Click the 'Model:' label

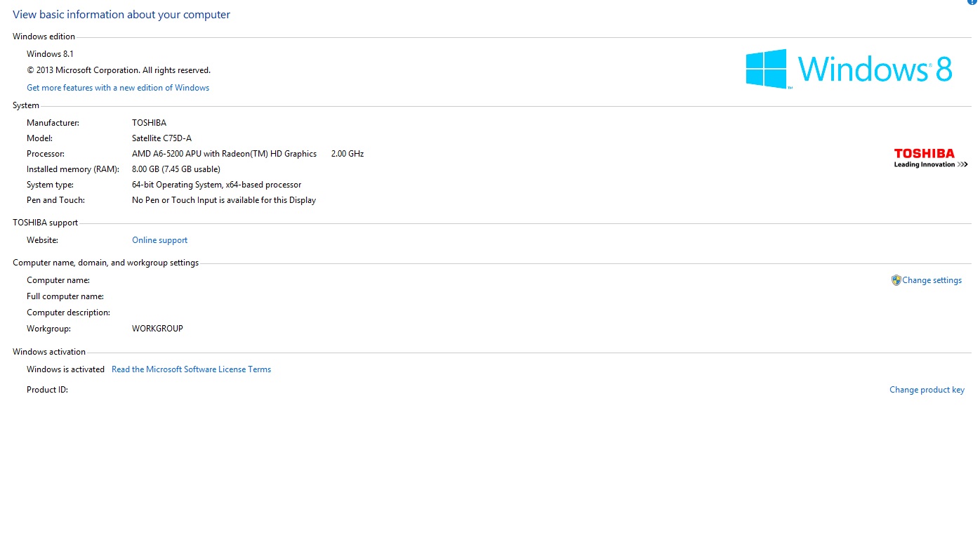[x=39, y=138]
